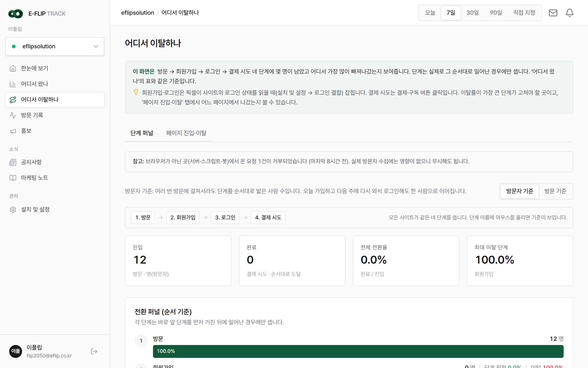Open the notifications bell icon
Viewport: 588px width, 368px height.
point(570,13)
